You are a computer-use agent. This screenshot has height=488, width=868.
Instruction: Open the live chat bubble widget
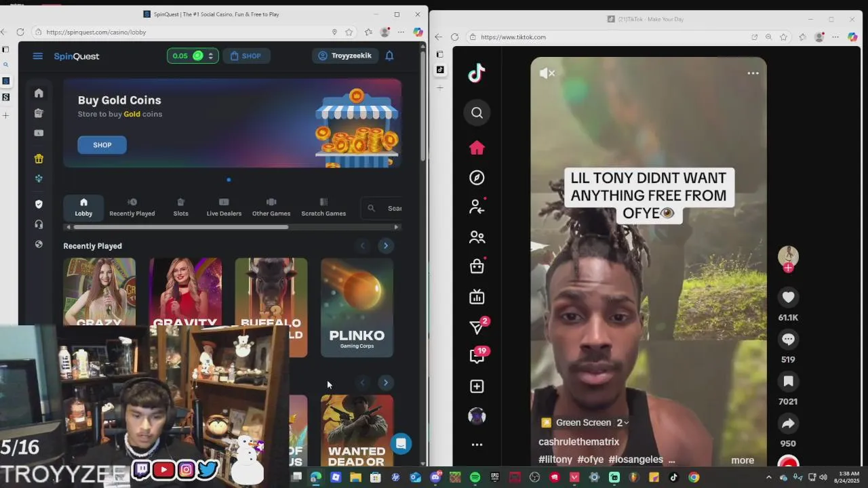point(401,444)
